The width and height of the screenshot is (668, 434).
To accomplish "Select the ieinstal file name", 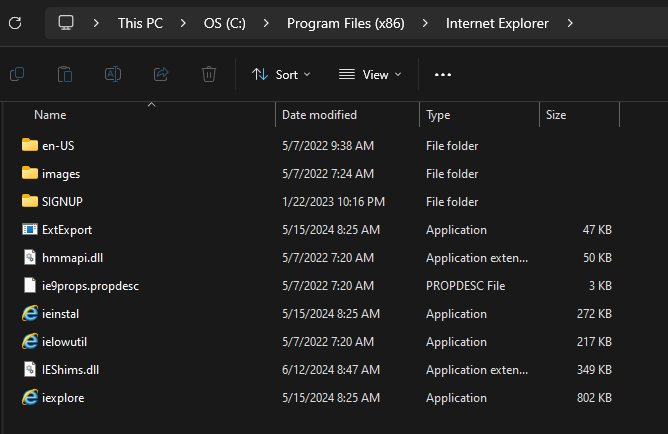I will point(60,314).
